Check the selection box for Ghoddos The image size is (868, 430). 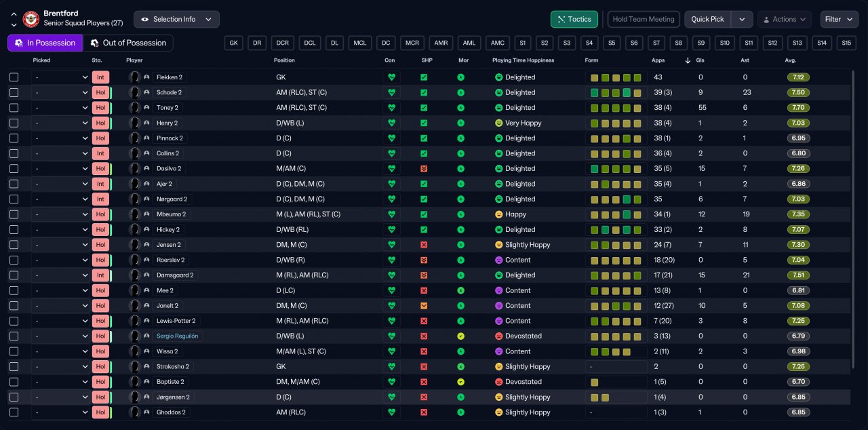[x=14, y=412]
